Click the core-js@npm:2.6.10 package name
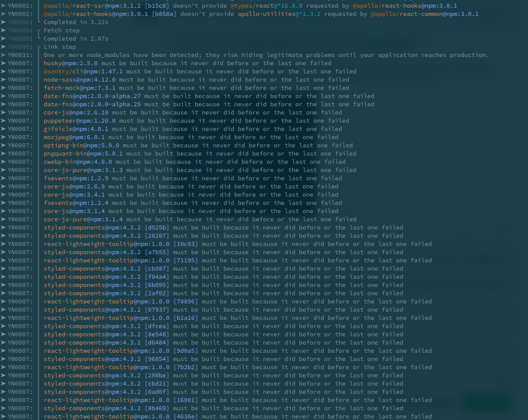Screen dimensions: 528x420 pos(76,112)
